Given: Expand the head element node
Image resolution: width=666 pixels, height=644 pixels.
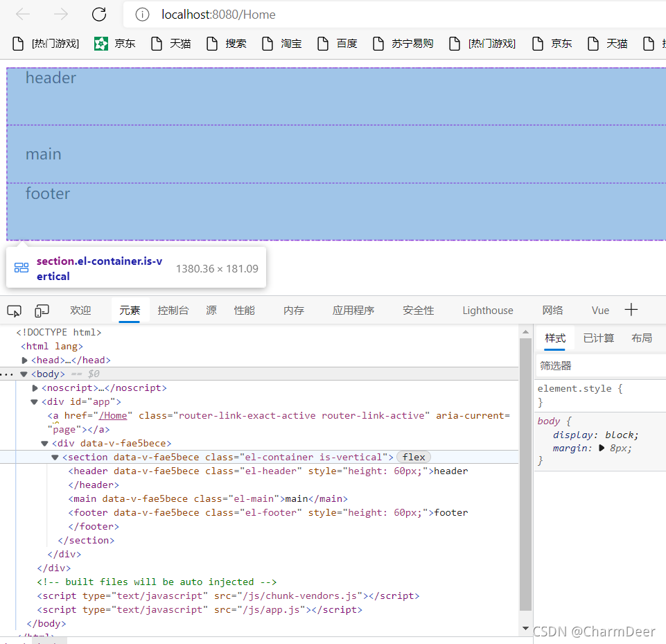Looking at the screenshot, I should point(25,360).
